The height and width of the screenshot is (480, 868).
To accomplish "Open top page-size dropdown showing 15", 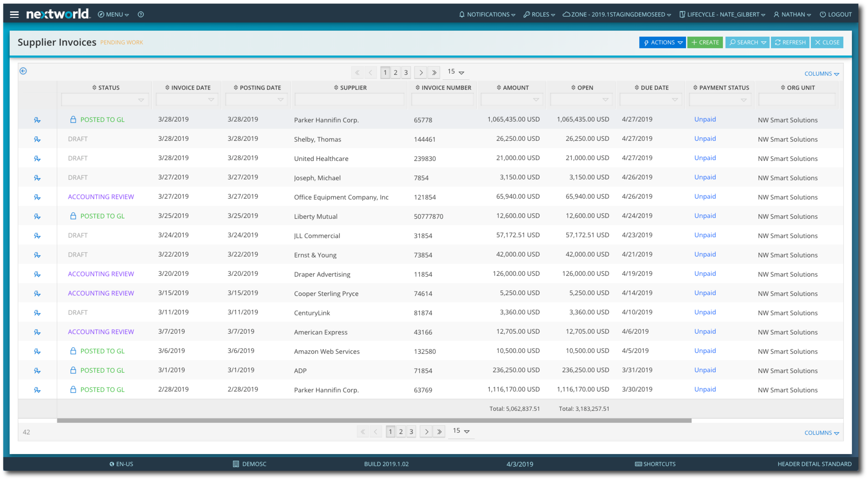I will (x=456, y=72).
